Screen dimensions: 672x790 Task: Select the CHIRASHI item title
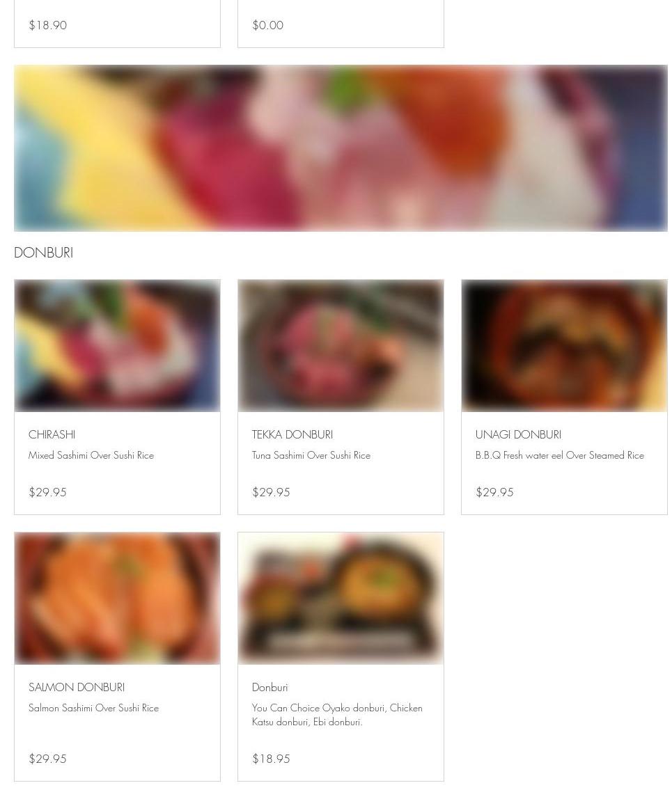coord(52,434)
